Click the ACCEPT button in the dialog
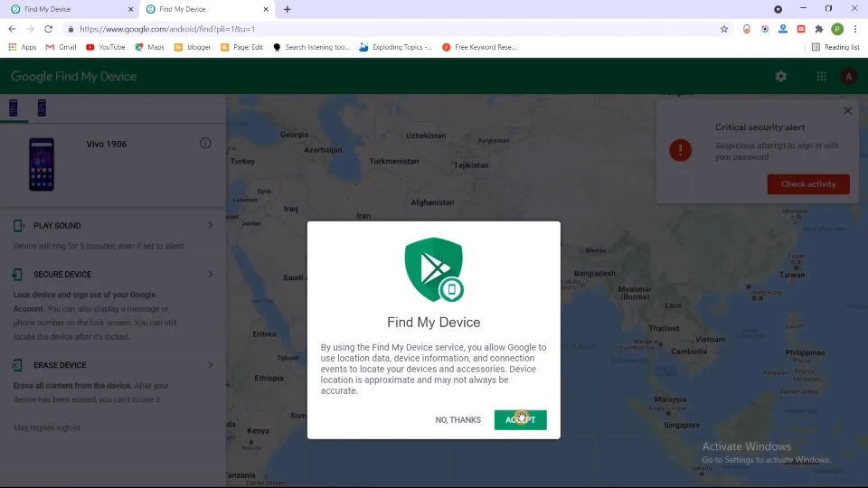Image resolution: width=868 pixels, height=488 pixels. 520,419
